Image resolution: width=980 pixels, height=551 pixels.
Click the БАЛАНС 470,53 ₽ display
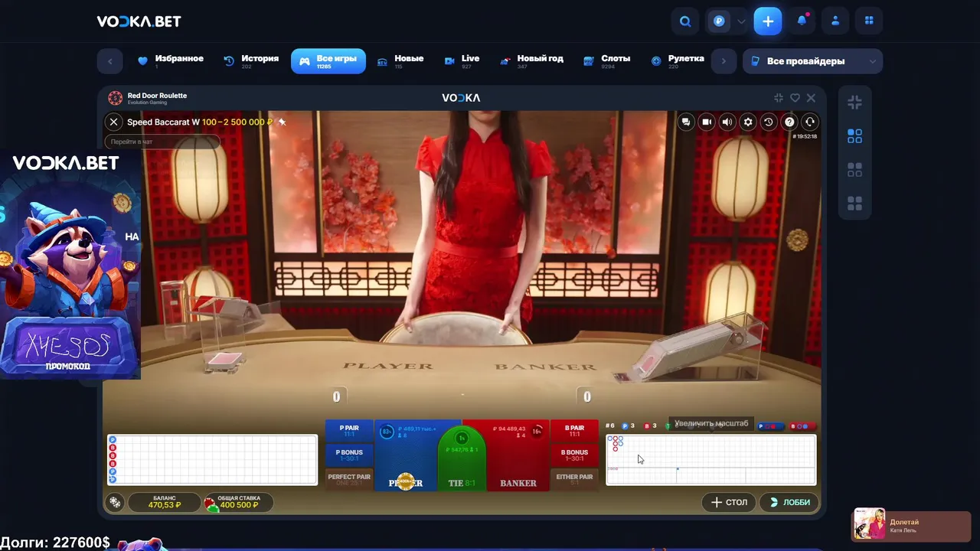[165, 502]
